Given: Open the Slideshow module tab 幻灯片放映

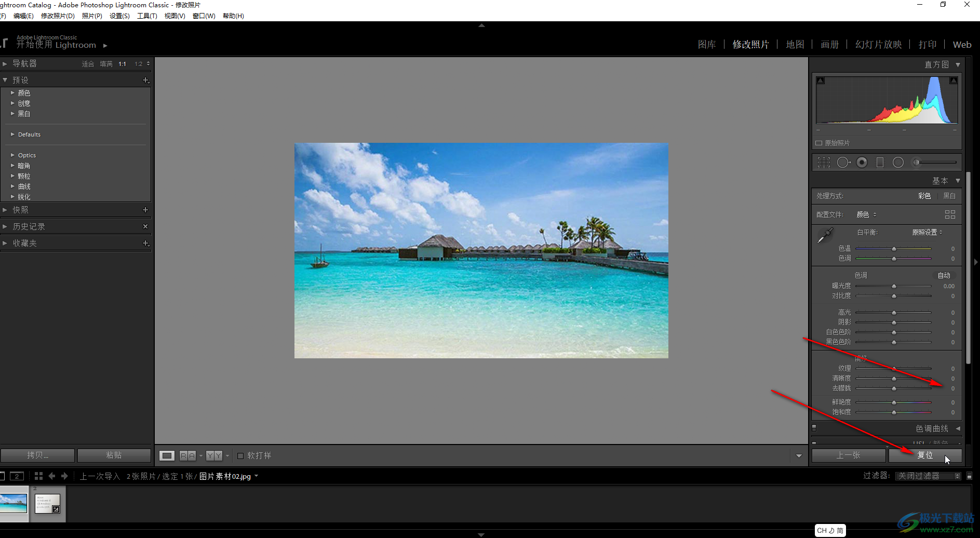Looking at the screenshot, I should pyautogui.click(x=878, y=45).
